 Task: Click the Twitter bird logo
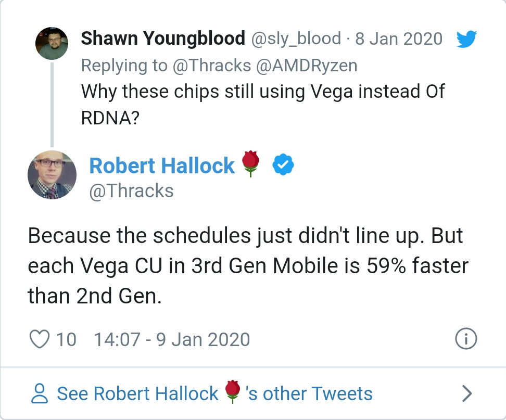click(466, 39)
